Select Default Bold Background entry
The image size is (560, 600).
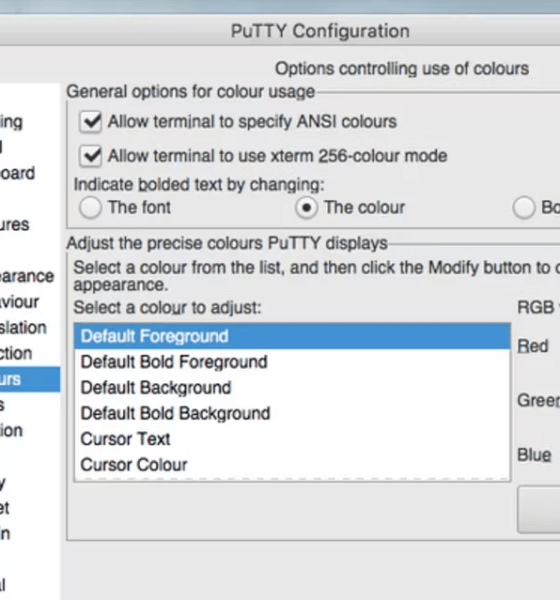tap(292, 413)
